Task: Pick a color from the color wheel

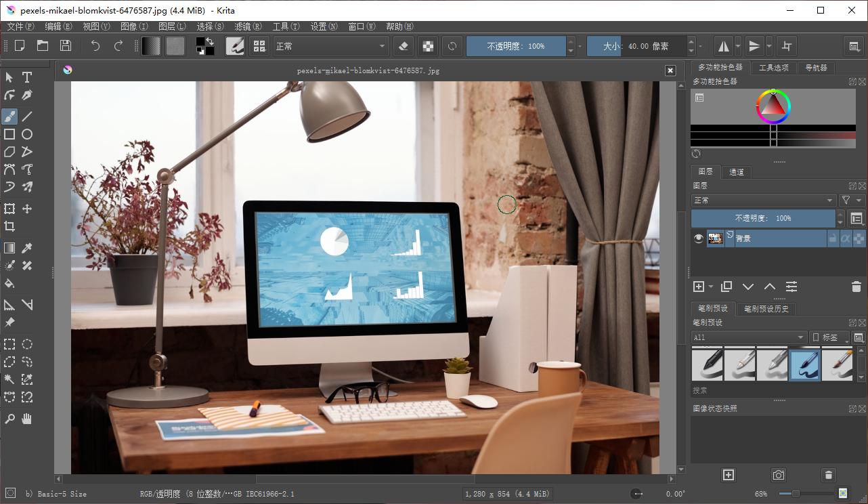Action: click(x=773, y=106)
